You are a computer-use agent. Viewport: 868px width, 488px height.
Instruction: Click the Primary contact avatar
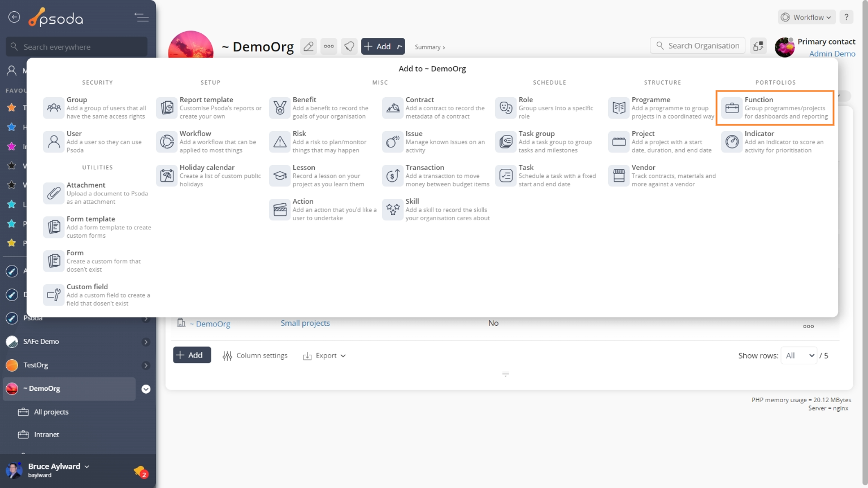pyautogui.click(x=785, y=47)
